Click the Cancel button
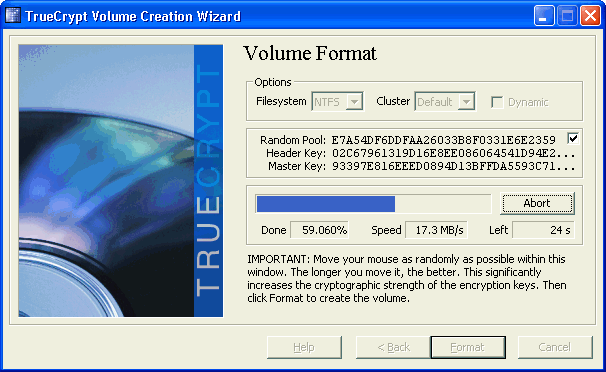606x372 pixels. click(x=555, y=347)
